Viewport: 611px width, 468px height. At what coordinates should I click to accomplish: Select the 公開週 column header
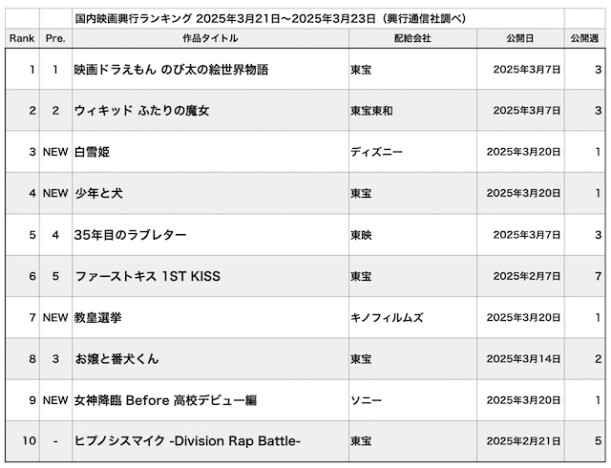point(585,38)
